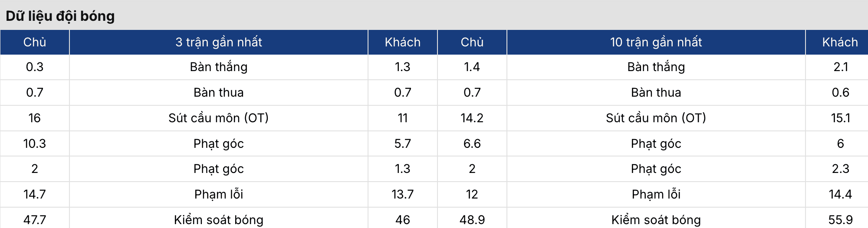
Task: Click the 0.6 goals conceded value
Action: coord(840,92)
